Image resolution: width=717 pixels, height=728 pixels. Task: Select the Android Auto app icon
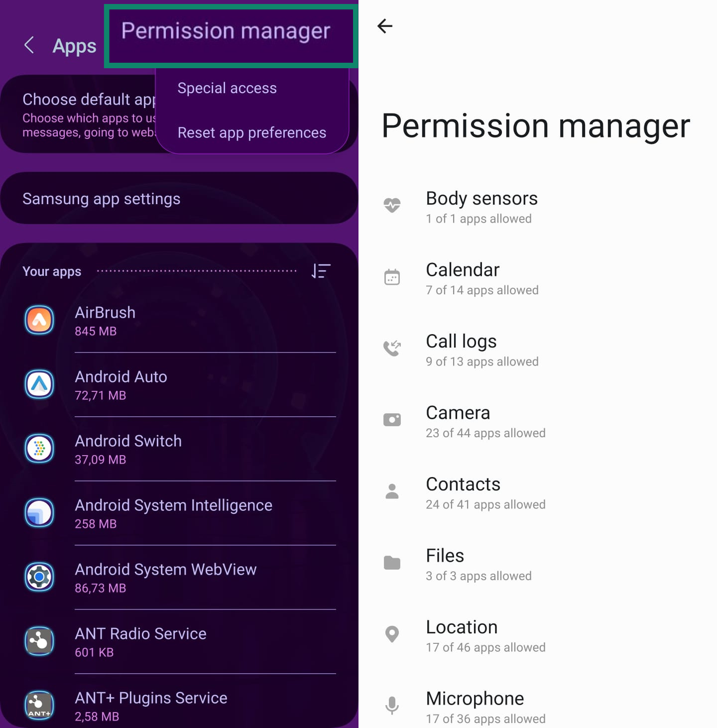tap(39, 384)
